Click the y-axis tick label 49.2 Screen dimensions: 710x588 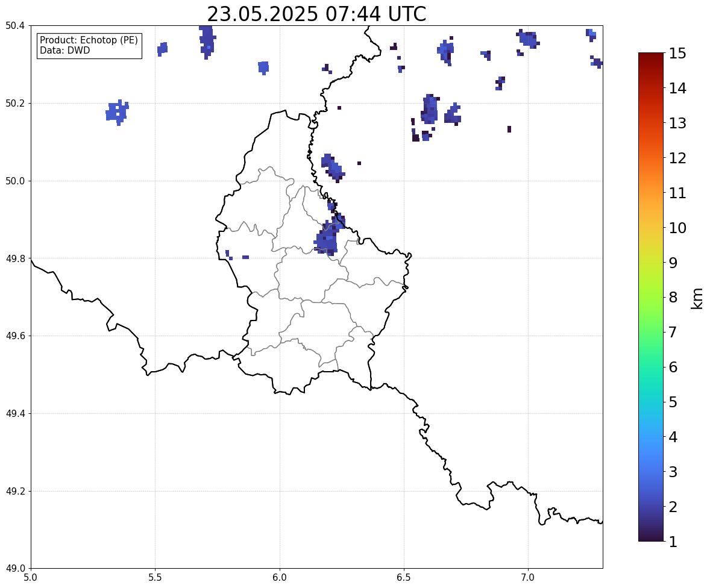point(15,491)
